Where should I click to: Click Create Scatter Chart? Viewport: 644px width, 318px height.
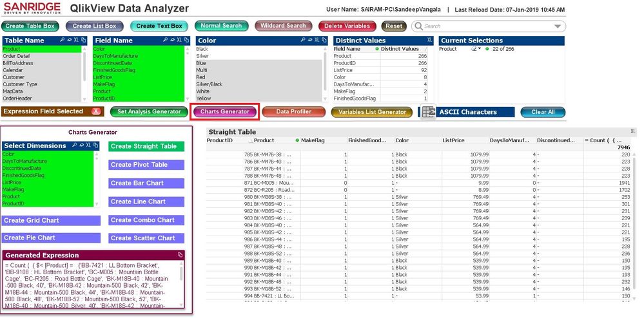(x=146, y=238)
